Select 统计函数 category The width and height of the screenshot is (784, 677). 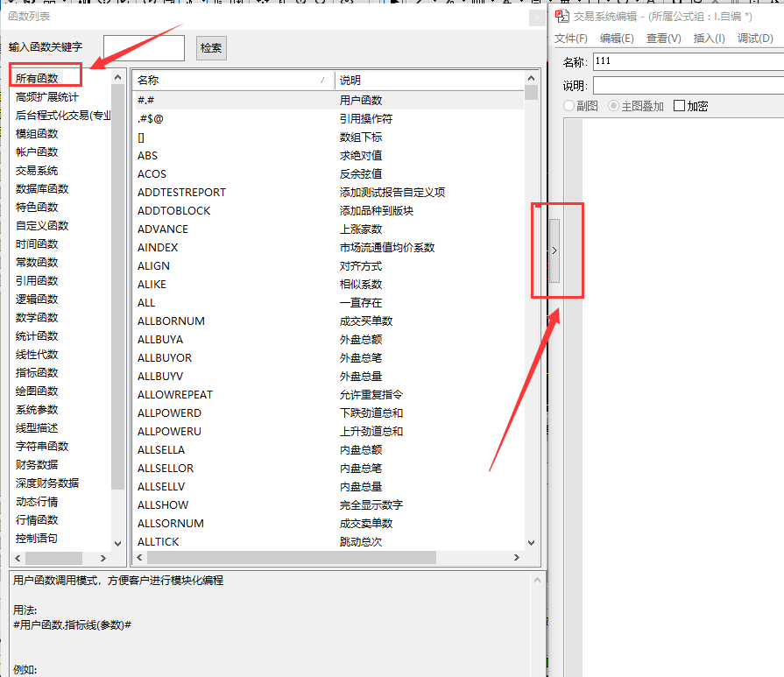coord(37,336)
